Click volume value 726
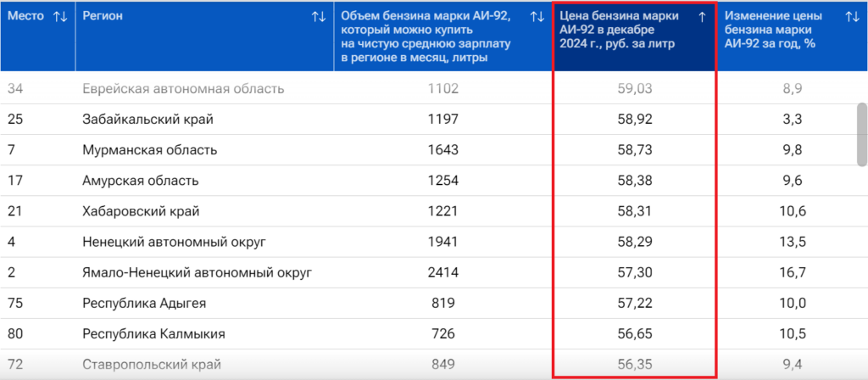The width and height of the screenshot is (868, 380). [x=443, y=334]
